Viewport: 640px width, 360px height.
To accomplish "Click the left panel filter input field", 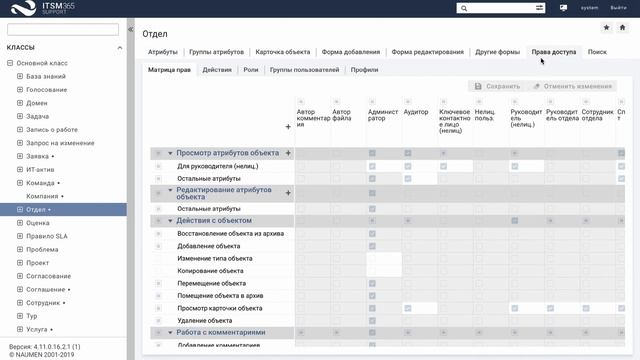I will (x=63, y=29).
